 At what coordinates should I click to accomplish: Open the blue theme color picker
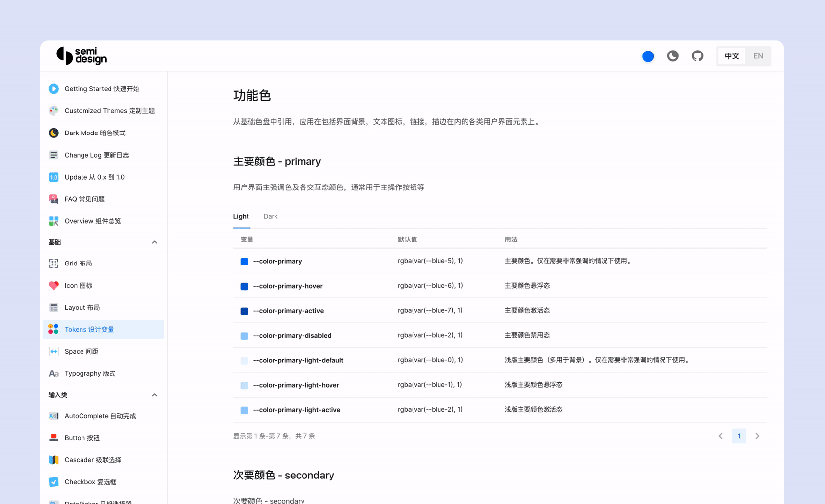[648, 56]
